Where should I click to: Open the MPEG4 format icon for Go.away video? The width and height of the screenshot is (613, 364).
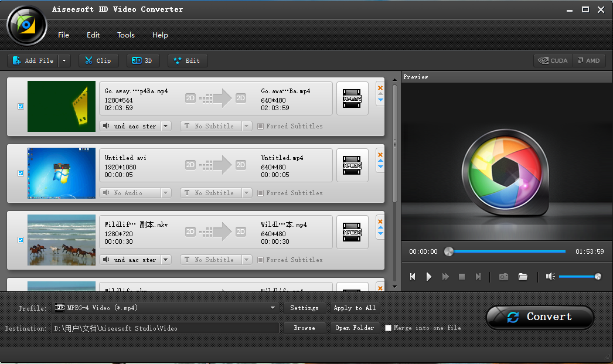click(352, 98)
